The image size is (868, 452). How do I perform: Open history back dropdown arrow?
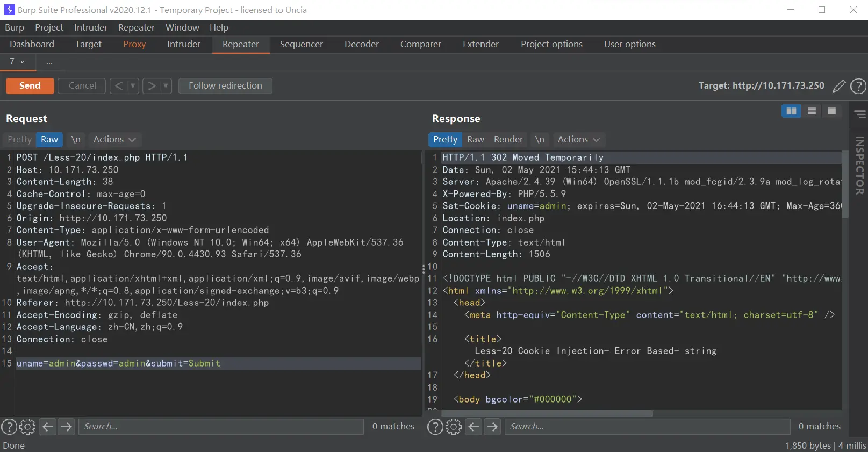click(133, 86)
